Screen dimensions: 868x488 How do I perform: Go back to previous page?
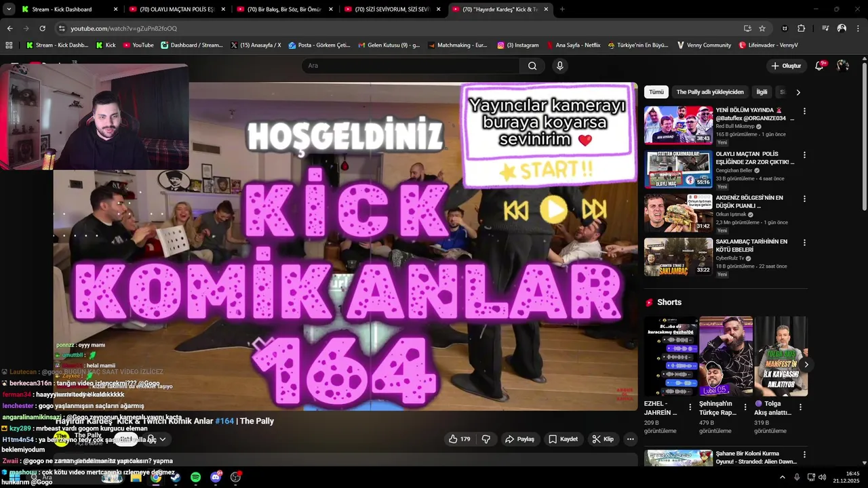click(x=9, y=28)
